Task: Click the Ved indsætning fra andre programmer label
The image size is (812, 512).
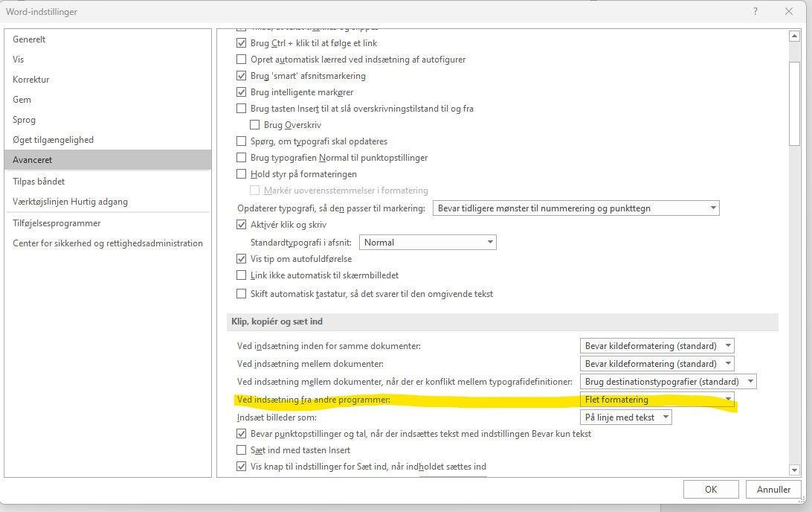Action: click(x=314, y=400)
